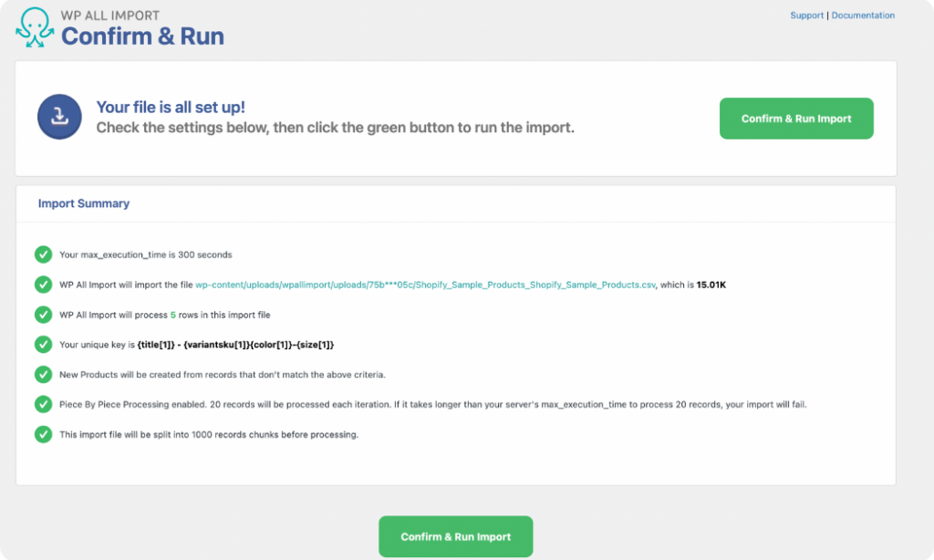
Task: Open the Support link
Action: click(806, 15)
